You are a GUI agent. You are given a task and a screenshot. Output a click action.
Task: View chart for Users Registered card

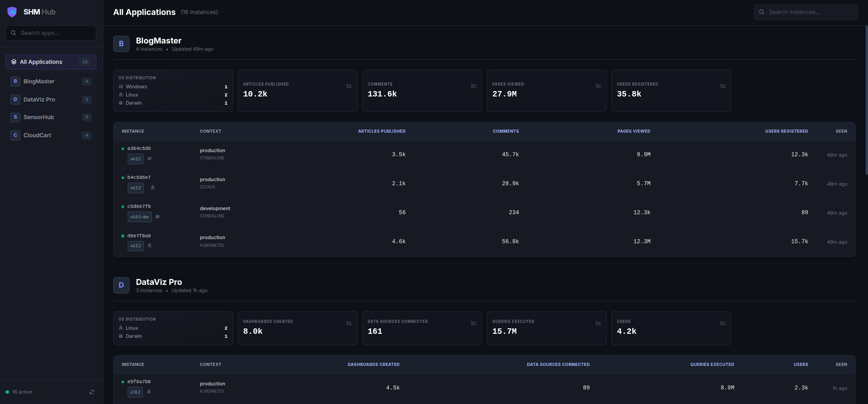(x=723, y=86)
